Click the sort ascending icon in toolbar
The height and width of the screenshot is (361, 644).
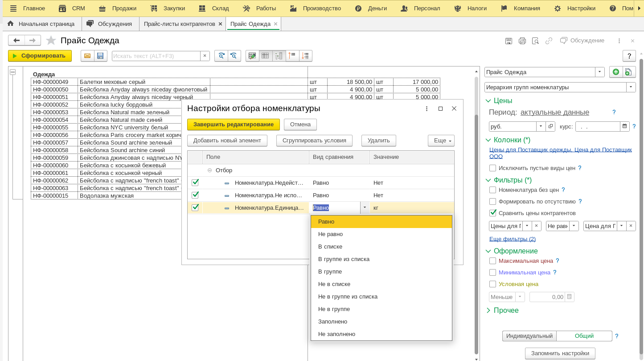click(x=292, y=56)
